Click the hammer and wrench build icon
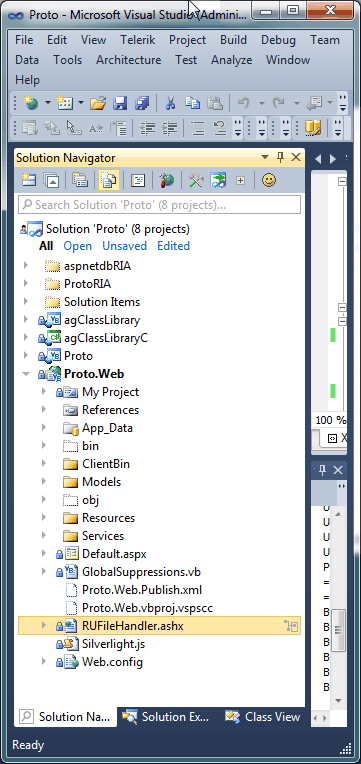The height and width of the screenshot is (764, 361). [x=196, y=180]
